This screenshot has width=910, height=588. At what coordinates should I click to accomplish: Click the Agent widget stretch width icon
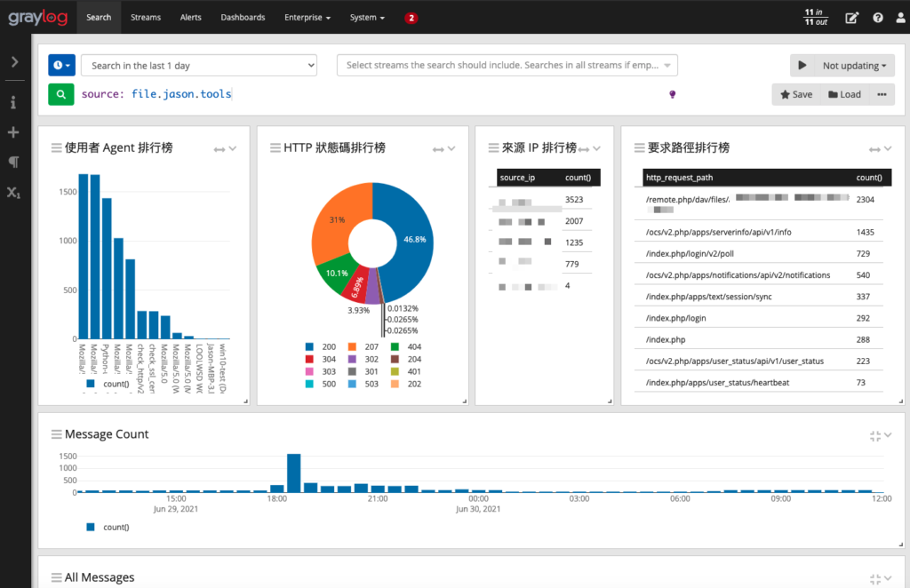[x=219, y=149]
